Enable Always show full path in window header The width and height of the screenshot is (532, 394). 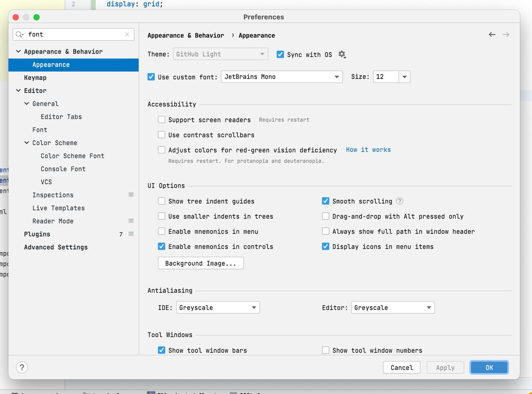point(326,231)
